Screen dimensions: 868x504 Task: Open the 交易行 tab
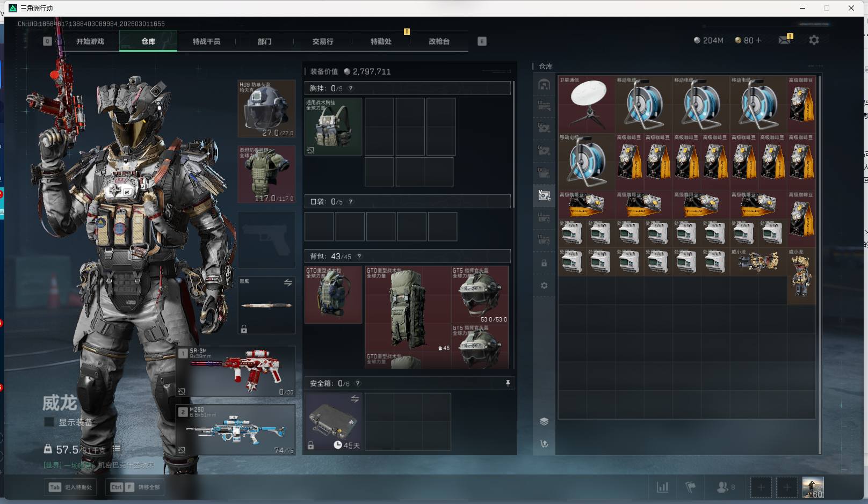tap(323, 41)
